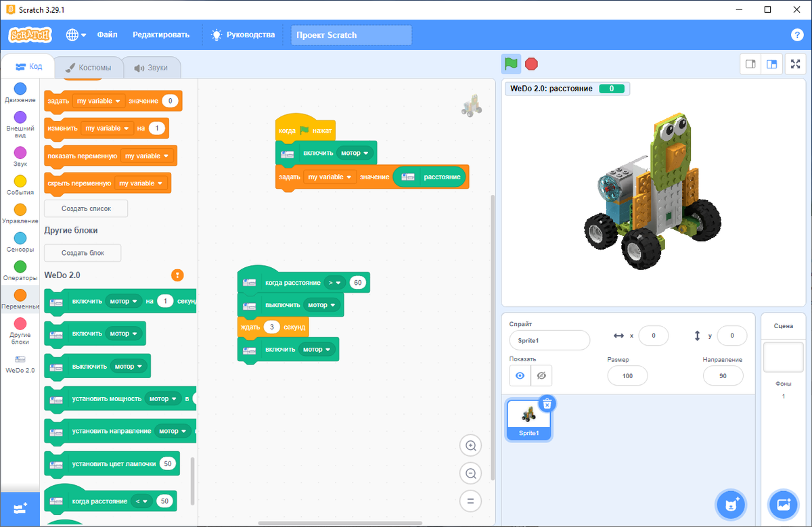Viewport: 812px width, 527px height.
Task: Open the choose a backdrop button
Action: [784, 505]
